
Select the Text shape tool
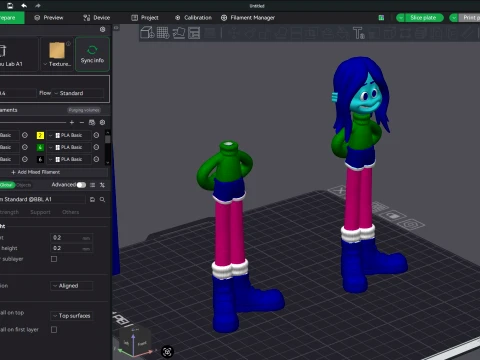coord(359,33)
